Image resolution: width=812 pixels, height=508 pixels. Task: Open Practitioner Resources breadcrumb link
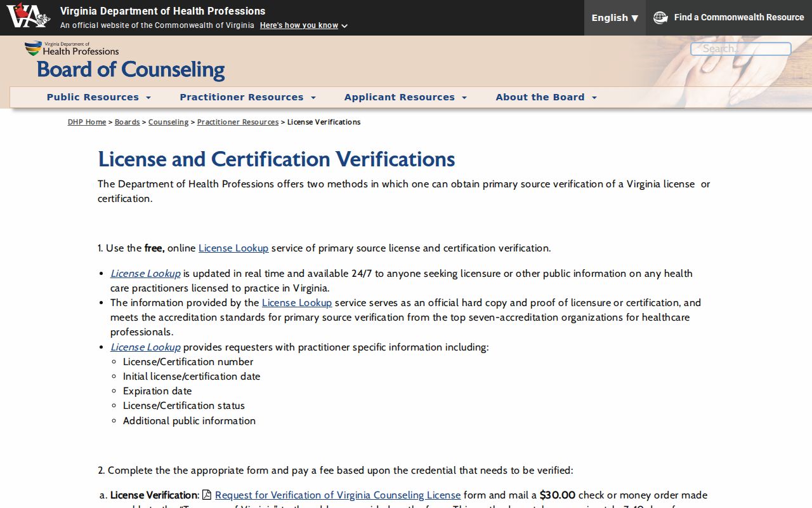[238, 122]
